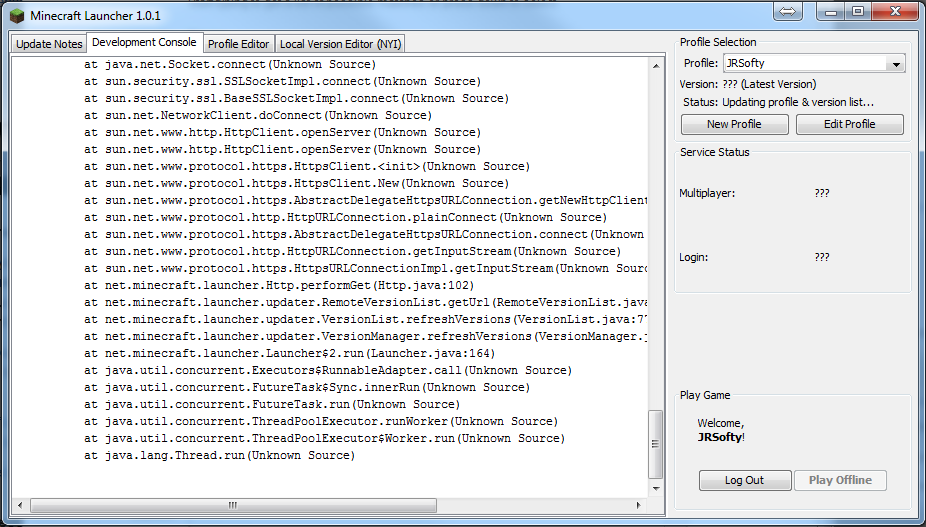
Task: Click the ThreadPoolExecutor$Worker.run stack trace line
Action: point(324,439)
